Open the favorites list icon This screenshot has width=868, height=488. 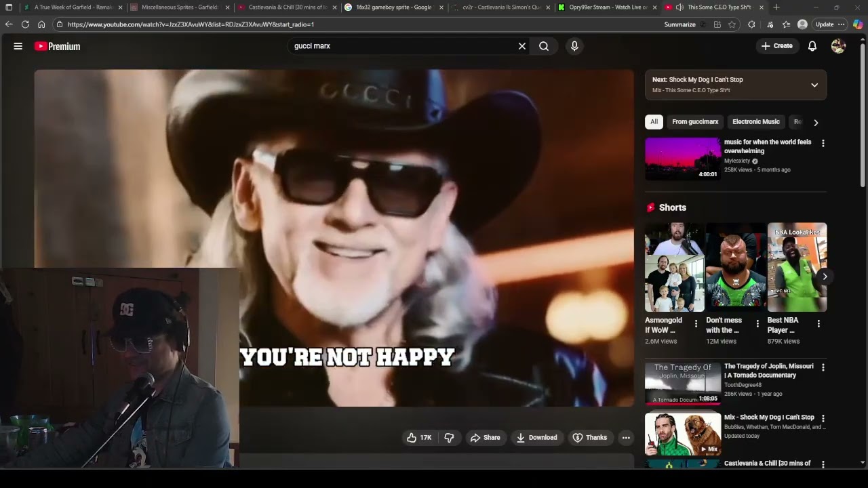[786, 24]
